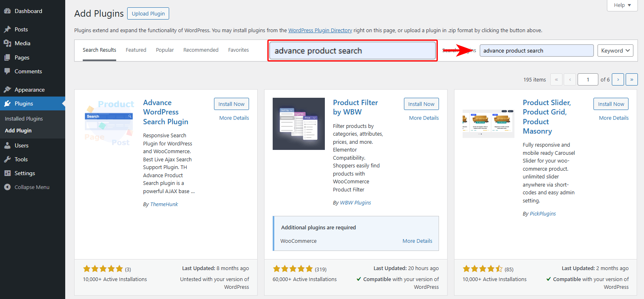
Task: Click the Media library icon
Action: 7,43
